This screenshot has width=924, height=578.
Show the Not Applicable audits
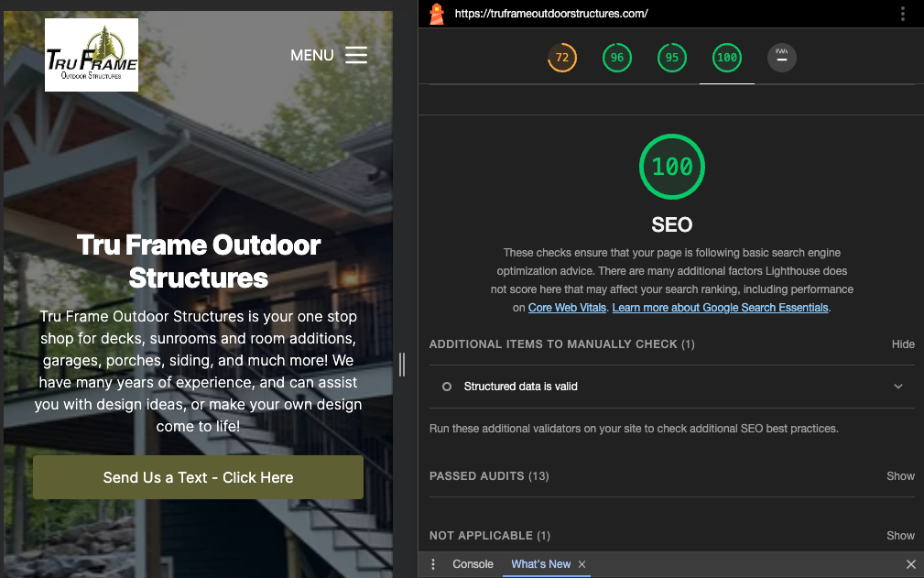(x=899, y=535)
